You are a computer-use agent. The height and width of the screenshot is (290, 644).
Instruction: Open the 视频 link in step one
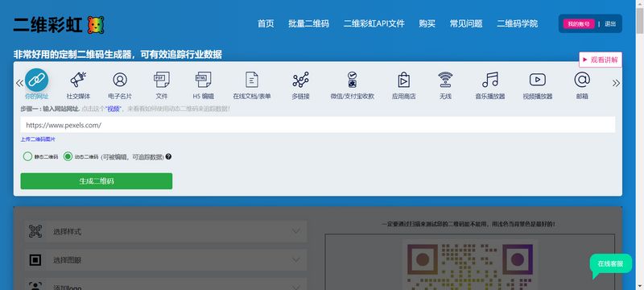click(x=114, y=109)
